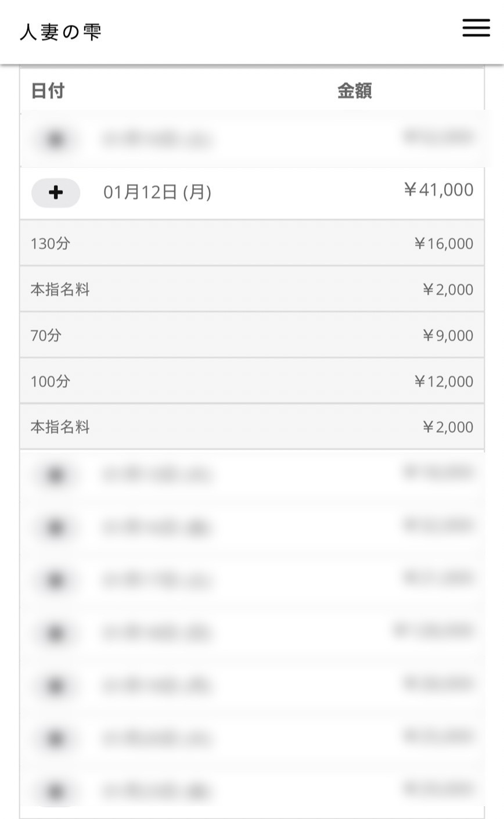Click the ¥16,000 amount
Screen dimensions: 504x819
pos(444,243)
